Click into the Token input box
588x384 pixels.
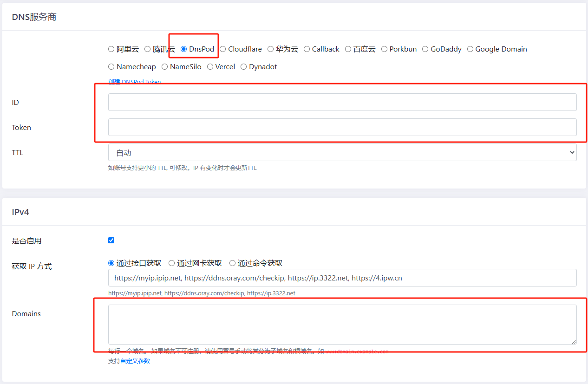(342, 127)
